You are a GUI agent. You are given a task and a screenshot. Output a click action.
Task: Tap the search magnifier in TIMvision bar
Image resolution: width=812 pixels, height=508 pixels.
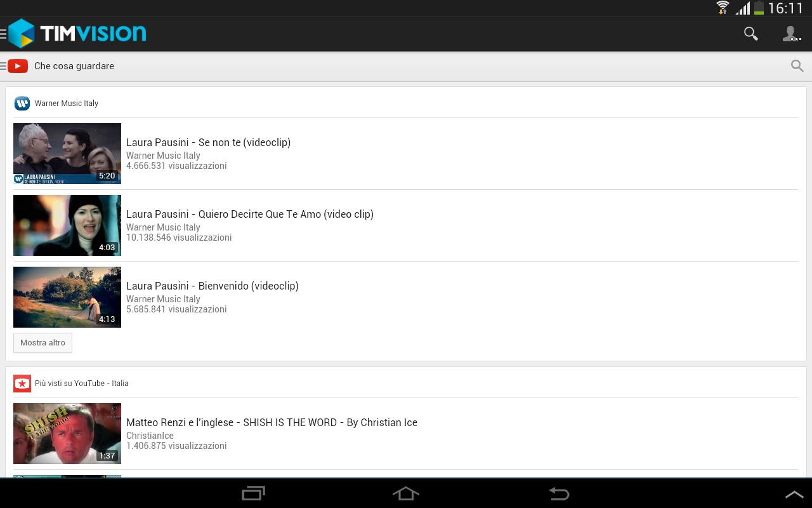click(x=751, y=34)
